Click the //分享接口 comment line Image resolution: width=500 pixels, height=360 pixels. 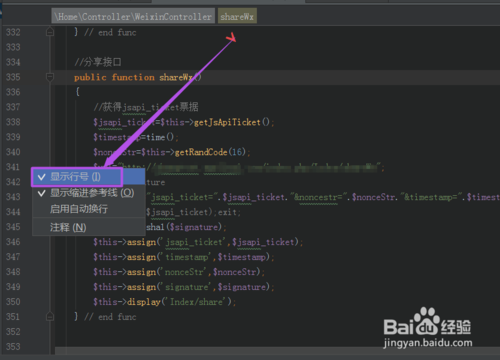click(x=98, y=62)
